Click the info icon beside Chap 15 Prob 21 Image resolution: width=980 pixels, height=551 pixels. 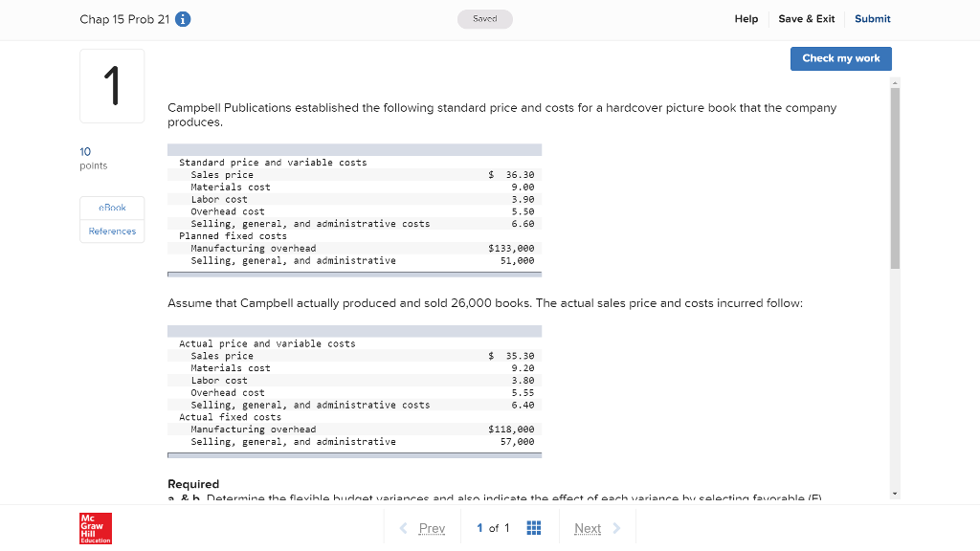point(183,19)
